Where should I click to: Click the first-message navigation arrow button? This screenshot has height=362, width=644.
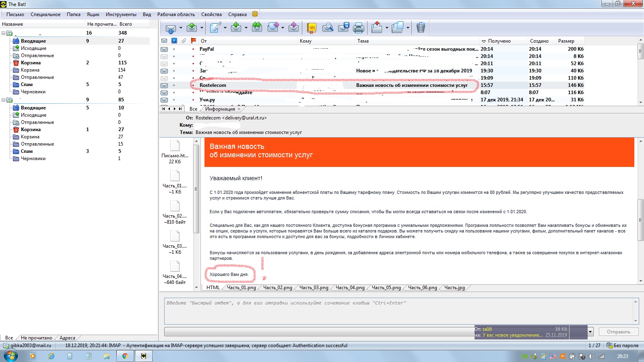tap(163, 109)
